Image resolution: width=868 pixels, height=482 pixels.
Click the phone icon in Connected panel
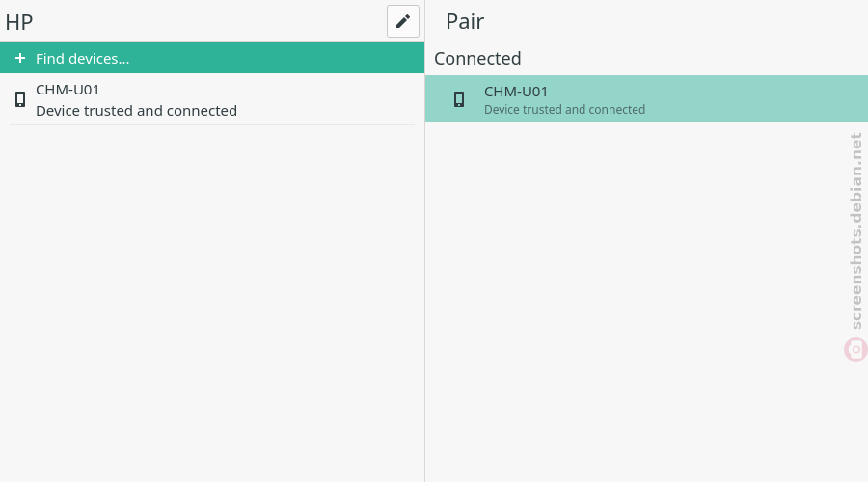coord(459,99)
